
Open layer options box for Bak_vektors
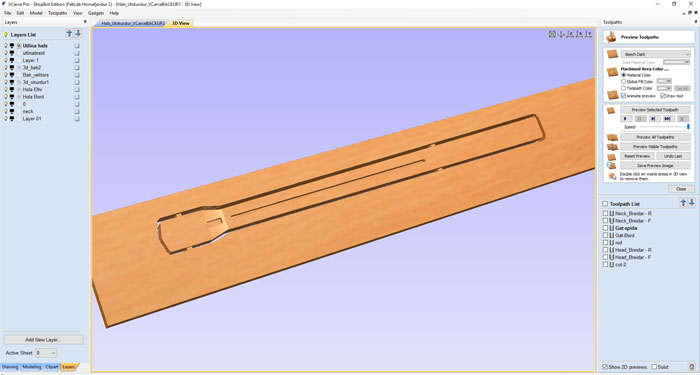point(77,75)
